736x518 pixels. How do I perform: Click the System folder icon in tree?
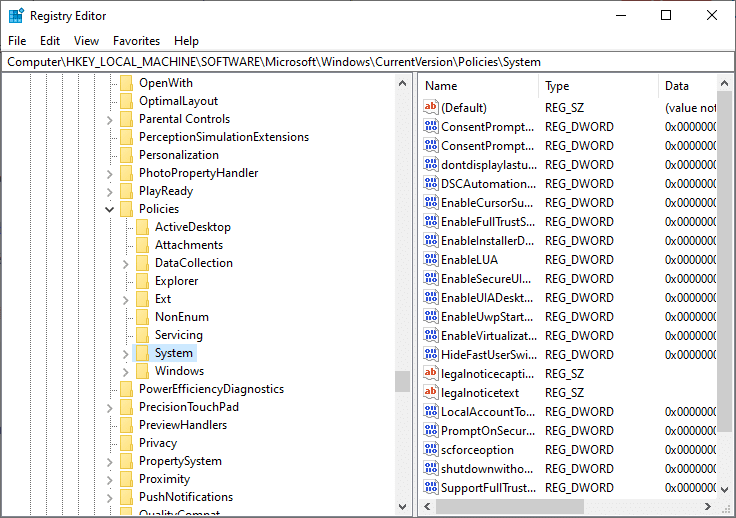pyautogui.click(x=142, y=353)
